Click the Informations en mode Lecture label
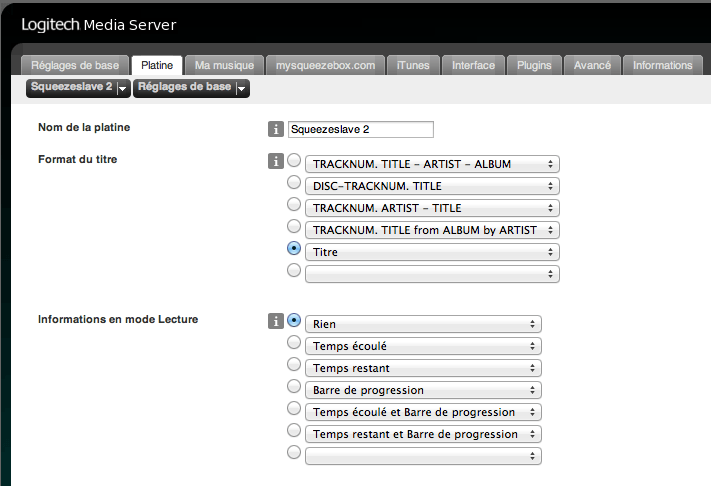 [x=118, y=319]
